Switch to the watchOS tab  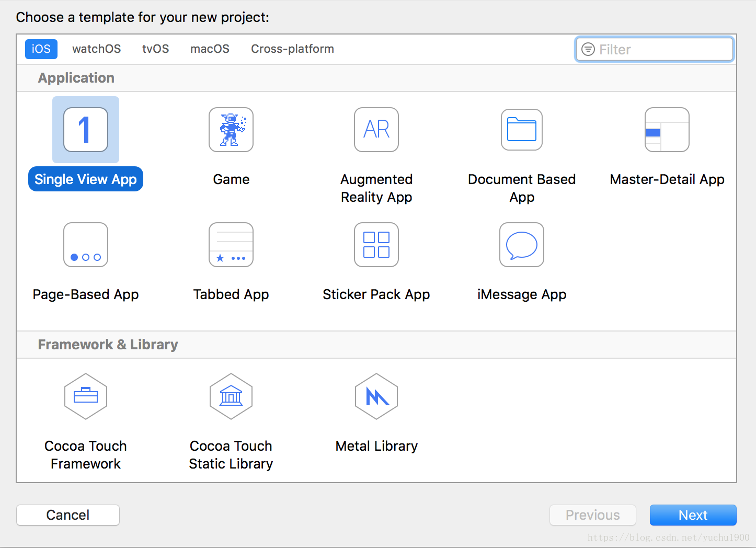(x=97, y=49)
